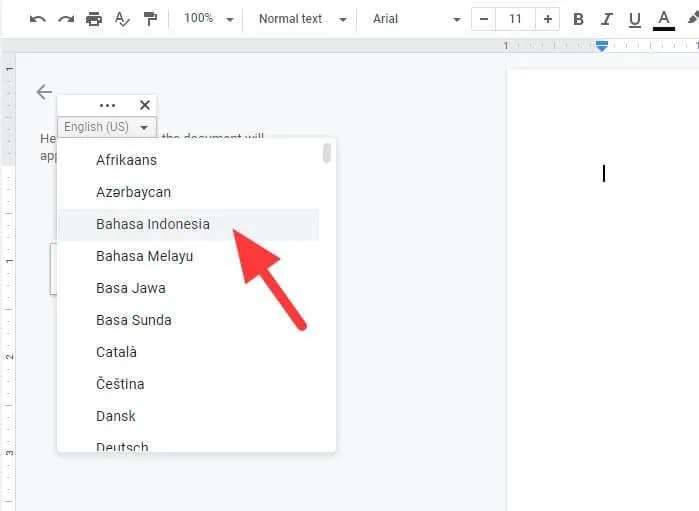
Task: Print the document
Action: [94, 19]
